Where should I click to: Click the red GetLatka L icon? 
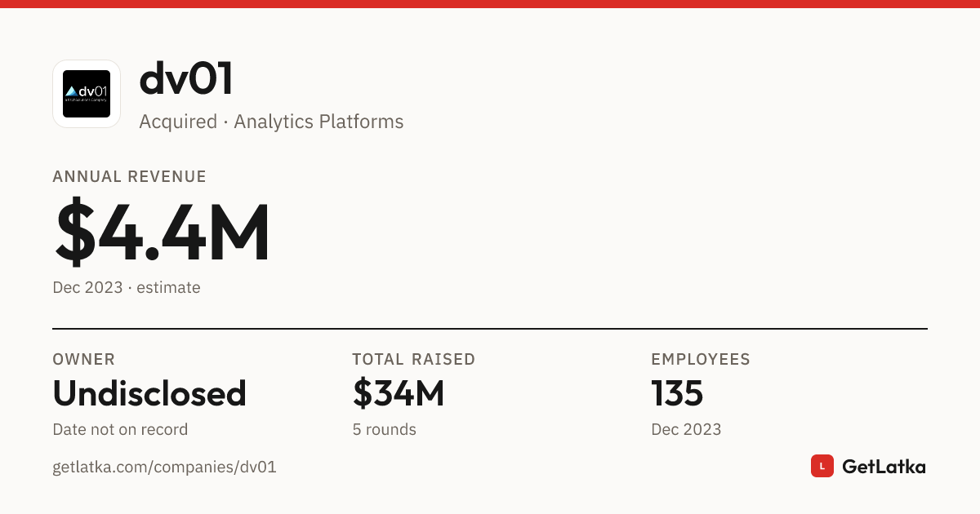tap(822, 466)
